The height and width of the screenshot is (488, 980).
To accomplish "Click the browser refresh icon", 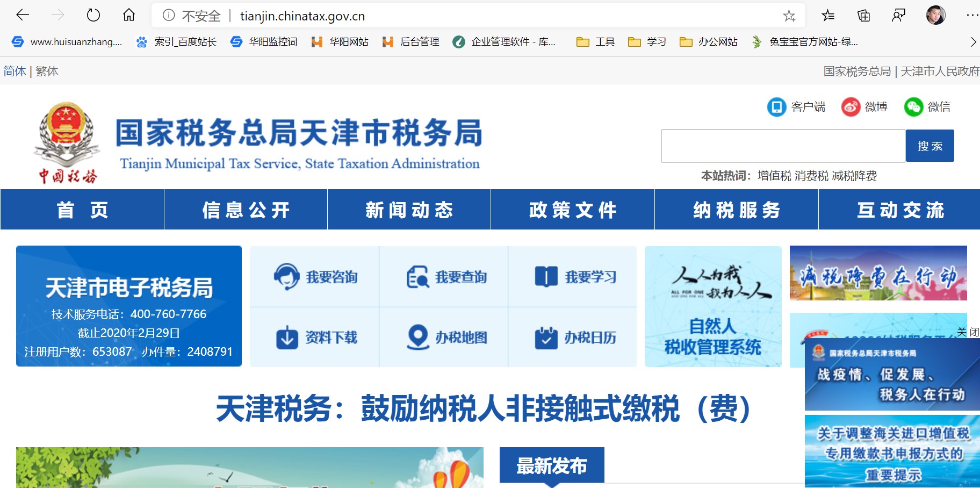I will pos(93,15).
